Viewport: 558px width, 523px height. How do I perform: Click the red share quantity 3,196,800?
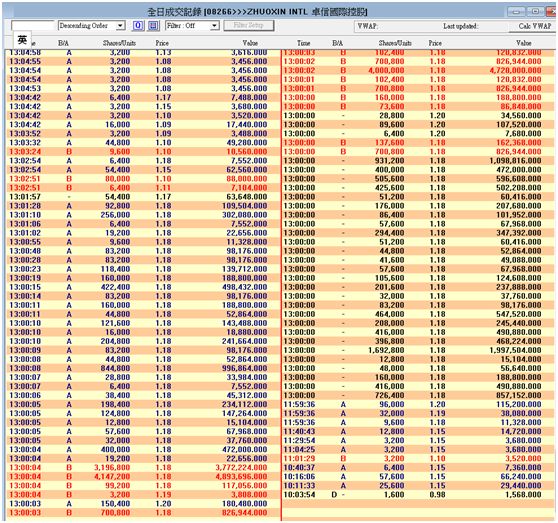(112, 468)
